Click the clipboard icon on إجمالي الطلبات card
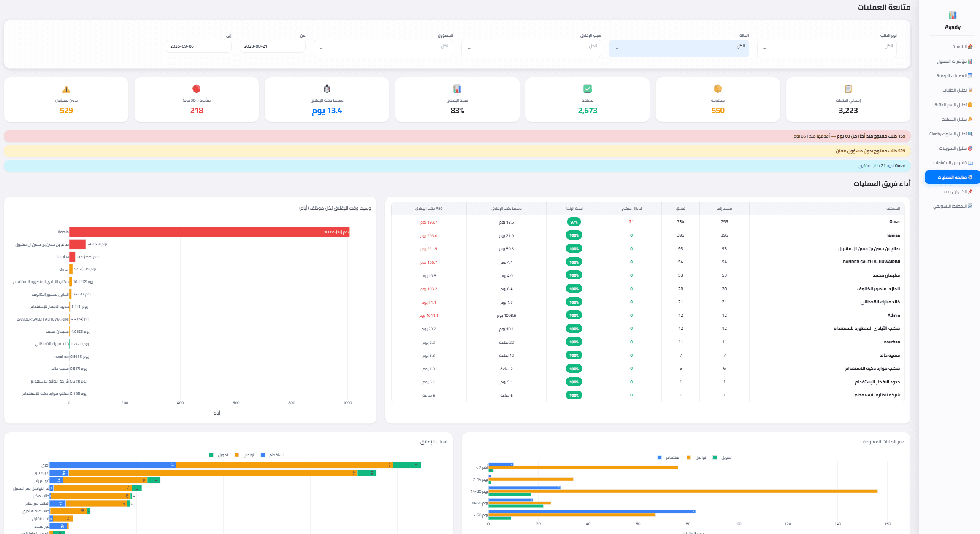The image size is (980, 534). pos(848,89)
